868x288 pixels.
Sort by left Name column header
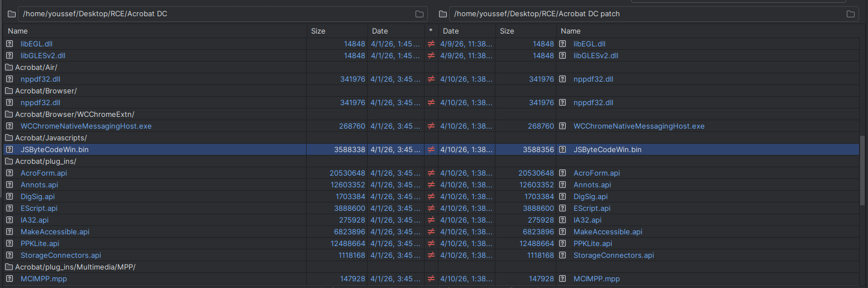tap(155, 31)
